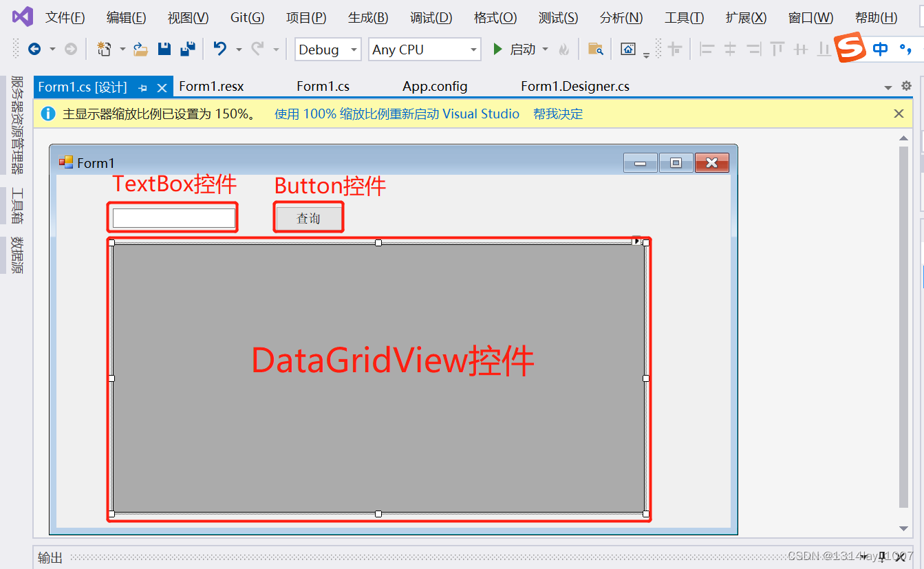Expand the 启动 start options dropdown arrow

[x=546, y=50]
